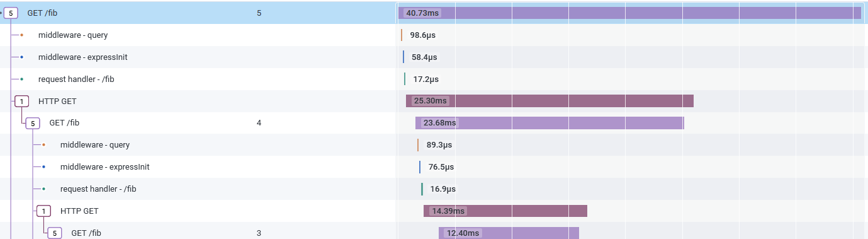Select the blue dot for nested middleware - expressInit
This screenshot has width=868, height=239.
pyautogui.click(x=44, y=167)
